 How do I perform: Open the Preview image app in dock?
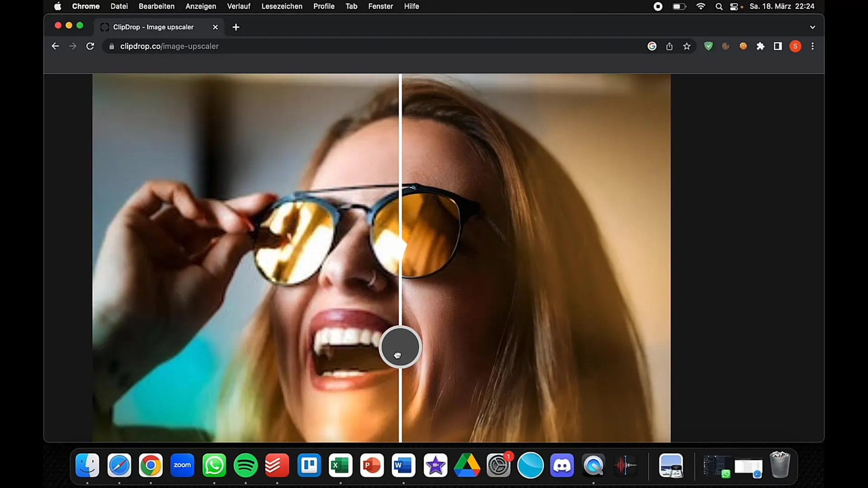[671, 465]
